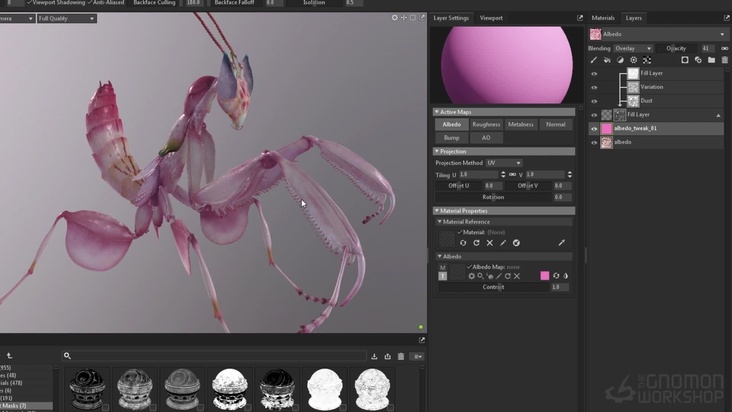732x412 pixels.
Task: Toggle visibility of the Variation layer
Action: point(594,87)
